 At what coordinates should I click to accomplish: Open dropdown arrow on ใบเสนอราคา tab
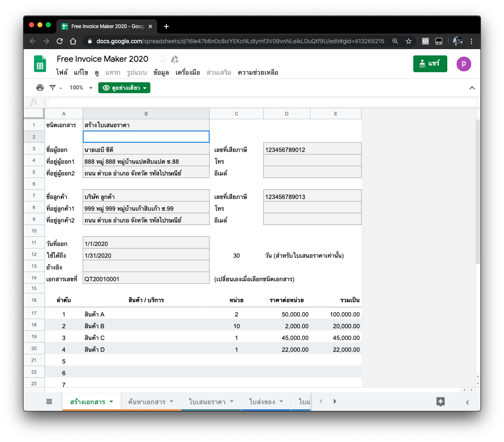[x=232, y=401]
